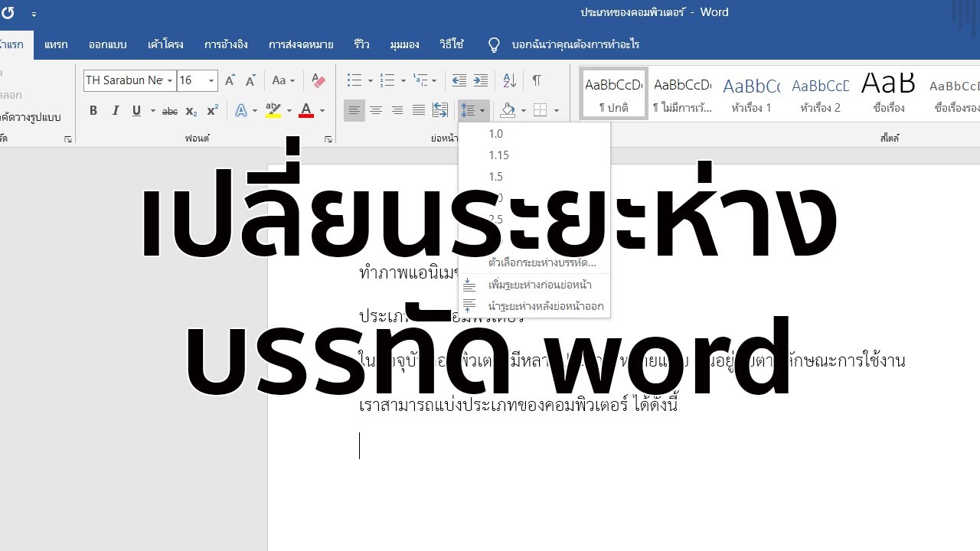Expand highlight color dropdown arrow
980x551 pixels.
pos(289,111)
